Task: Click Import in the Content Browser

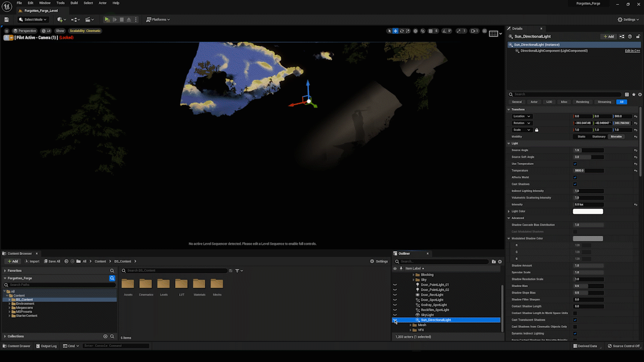Action: (x=32, y=261)
